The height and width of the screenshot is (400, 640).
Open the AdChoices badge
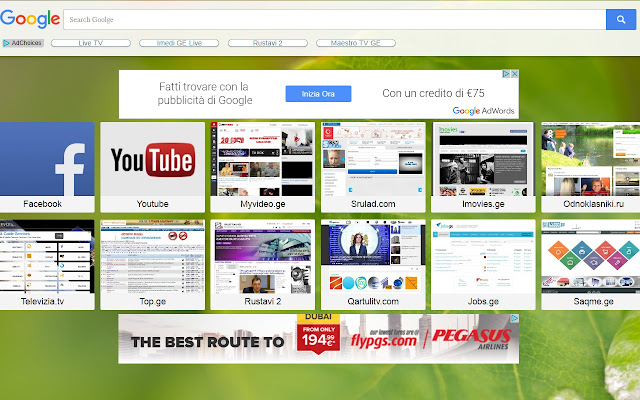pyautogui.click(x=23, y=43)
